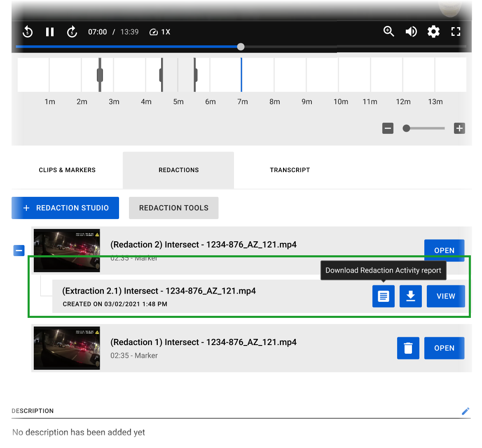Pause the video playback
The height and width of the screenshot is (448, 482).
pyautogui.click(x=50, y=32)
